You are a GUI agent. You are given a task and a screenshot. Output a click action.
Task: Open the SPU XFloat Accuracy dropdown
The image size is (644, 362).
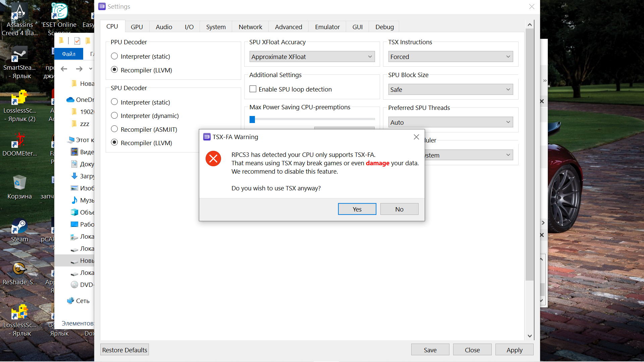coord(312,57)
